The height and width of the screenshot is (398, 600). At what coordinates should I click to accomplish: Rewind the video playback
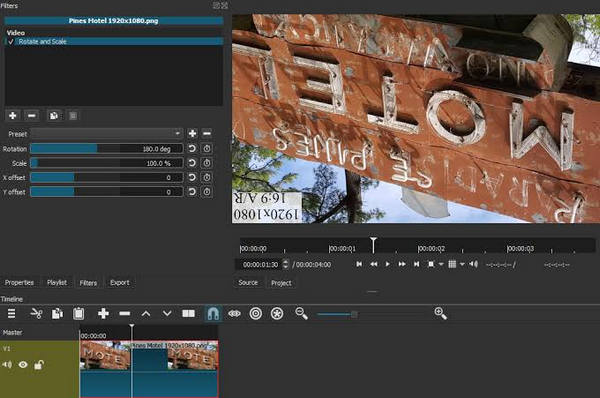pos(373,264)
